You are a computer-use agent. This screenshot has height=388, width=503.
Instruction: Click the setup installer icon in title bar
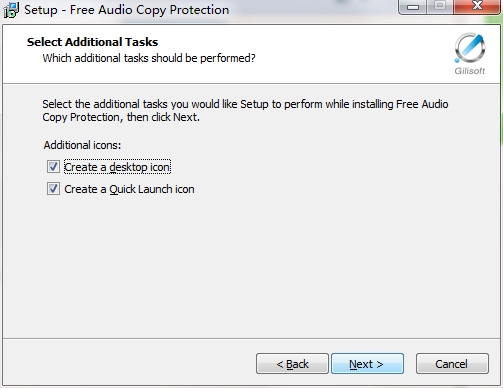click(11, 10)
